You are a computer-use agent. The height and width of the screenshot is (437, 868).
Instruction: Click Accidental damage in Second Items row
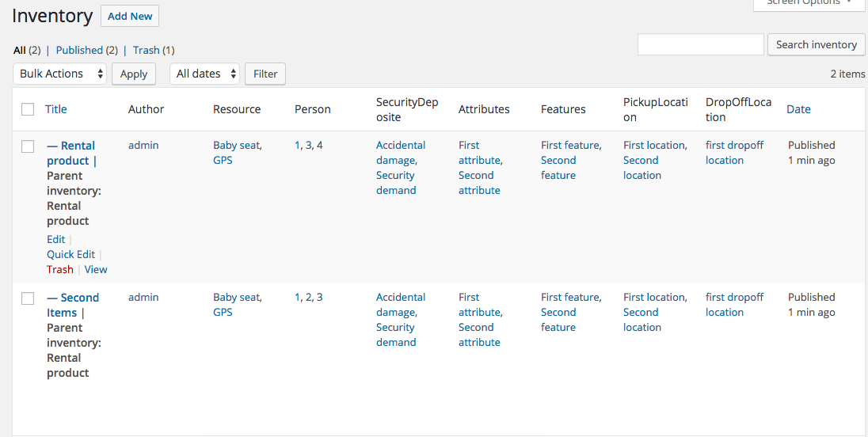(401, 306)
